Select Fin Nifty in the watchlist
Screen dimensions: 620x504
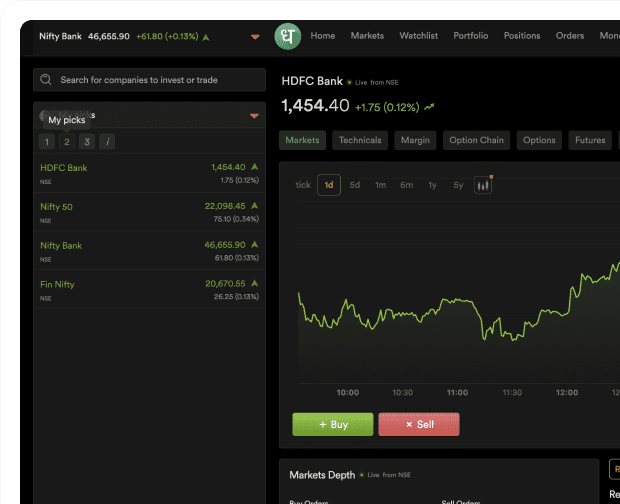pos(149,290)
